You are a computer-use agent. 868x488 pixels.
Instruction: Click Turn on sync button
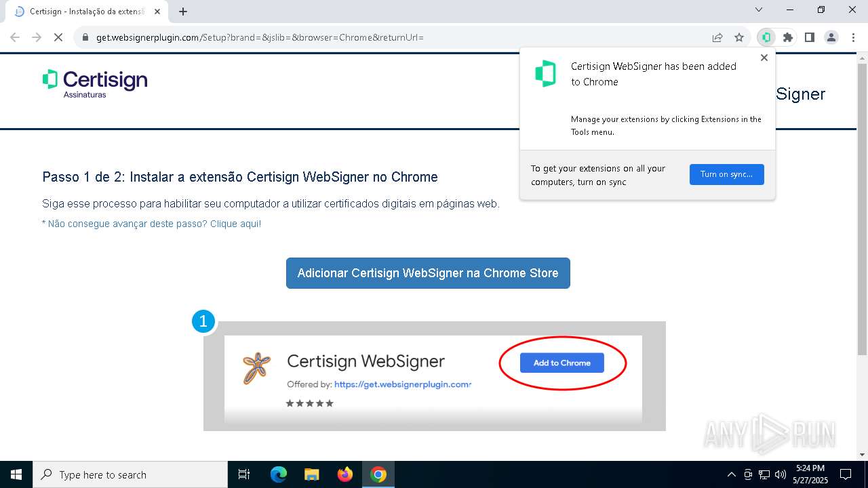pyautogui.click(x=726, y=174)
